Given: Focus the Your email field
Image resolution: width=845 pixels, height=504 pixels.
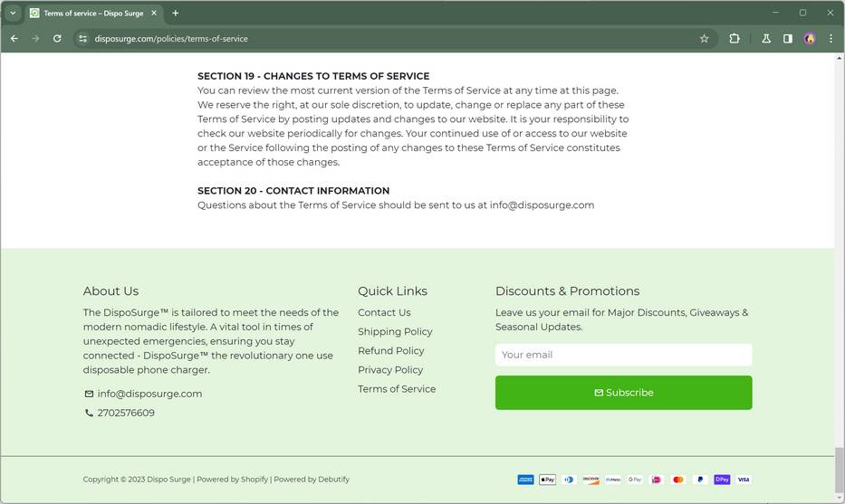Looking at the screenshot, I should (623, 355).
